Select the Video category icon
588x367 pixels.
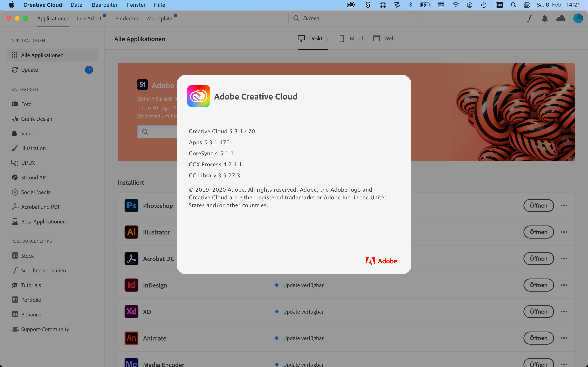tap(15, 133)
